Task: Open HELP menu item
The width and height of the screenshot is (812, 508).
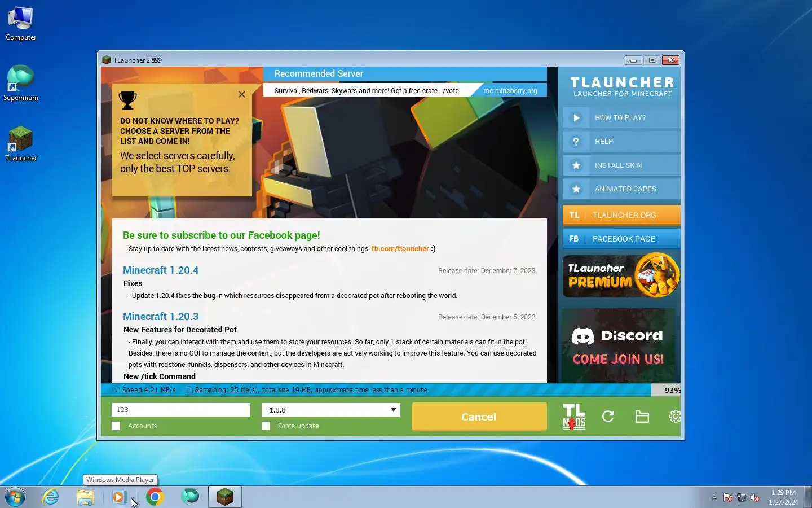Action: 621,142
